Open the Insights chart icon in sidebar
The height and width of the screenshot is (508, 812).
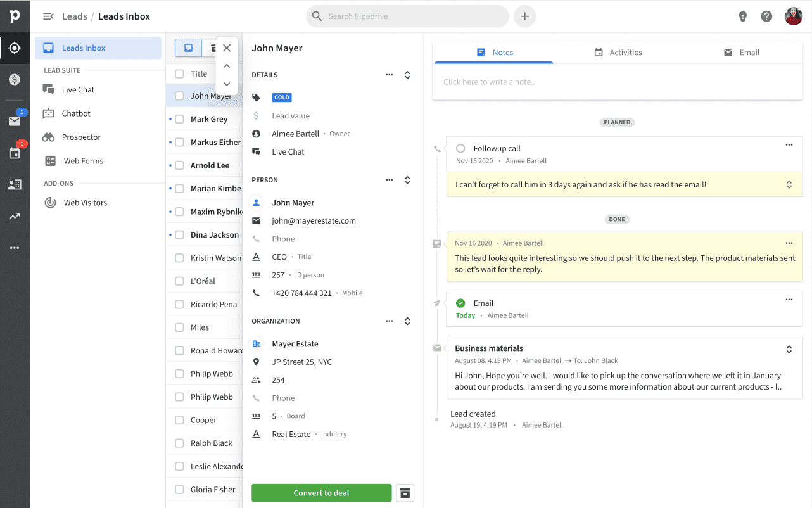[15, 216]
